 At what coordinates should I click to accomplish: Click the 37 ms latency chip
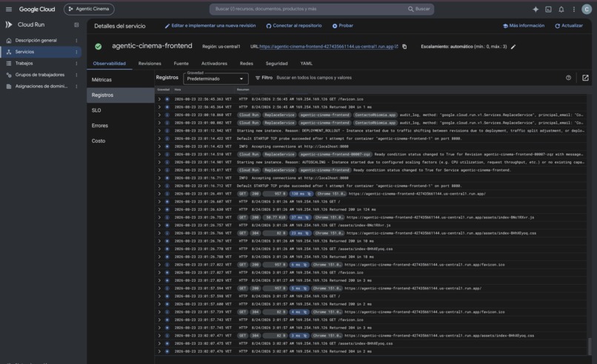(301, 218)
